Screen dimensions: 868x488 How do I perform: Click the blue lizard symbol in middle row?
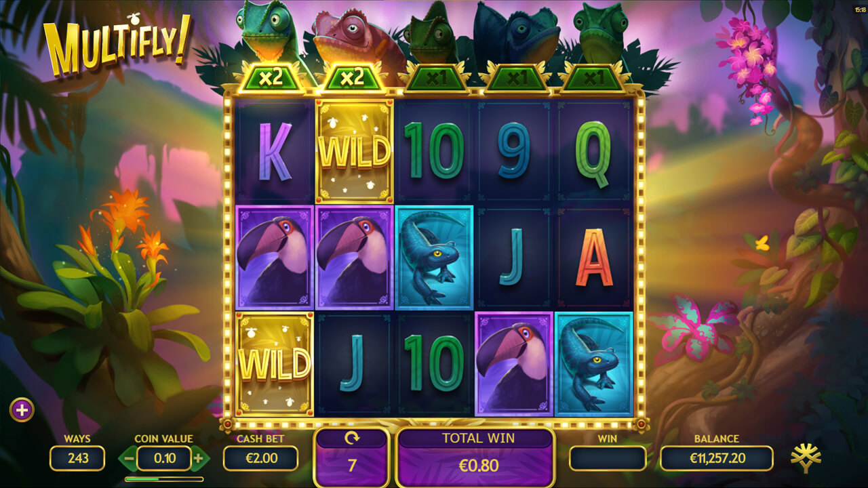[x=434, y=258]
